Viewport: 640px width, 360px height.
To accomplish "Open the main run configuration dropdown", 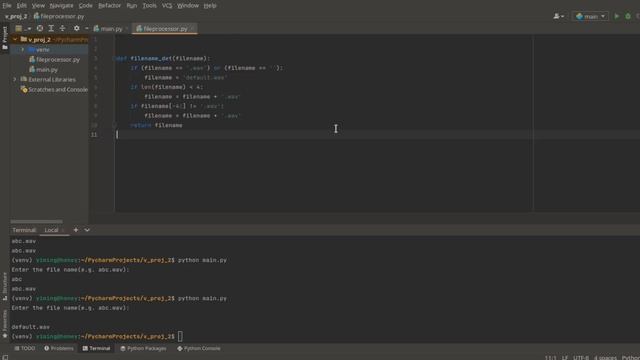I will [x=590, y=16].
